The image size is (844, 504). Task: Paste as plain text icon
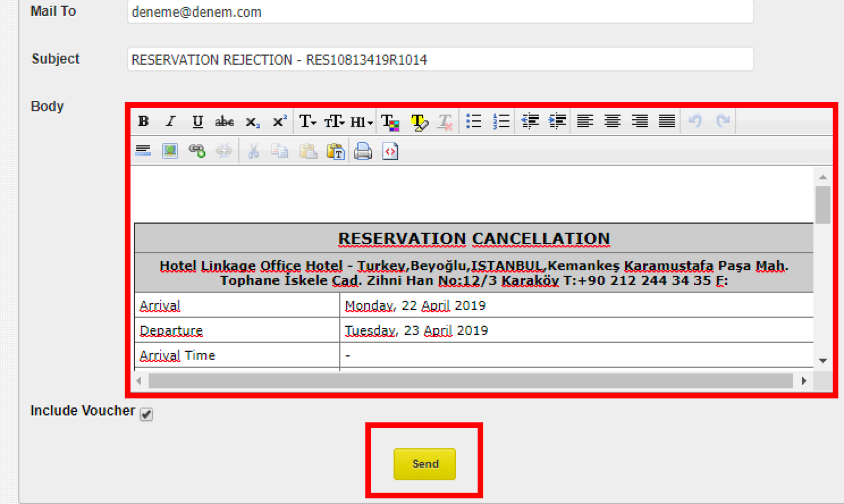click(335, 151)
